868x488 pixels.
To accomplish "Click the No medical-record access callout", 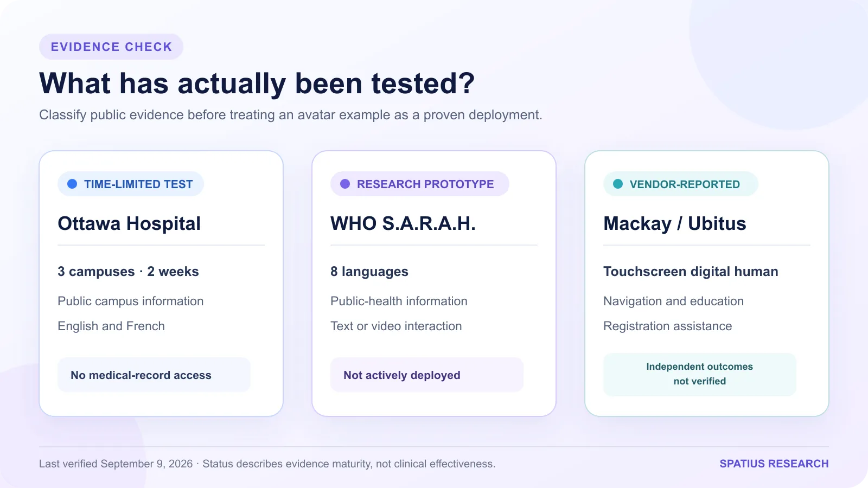I will click(154, 375).
